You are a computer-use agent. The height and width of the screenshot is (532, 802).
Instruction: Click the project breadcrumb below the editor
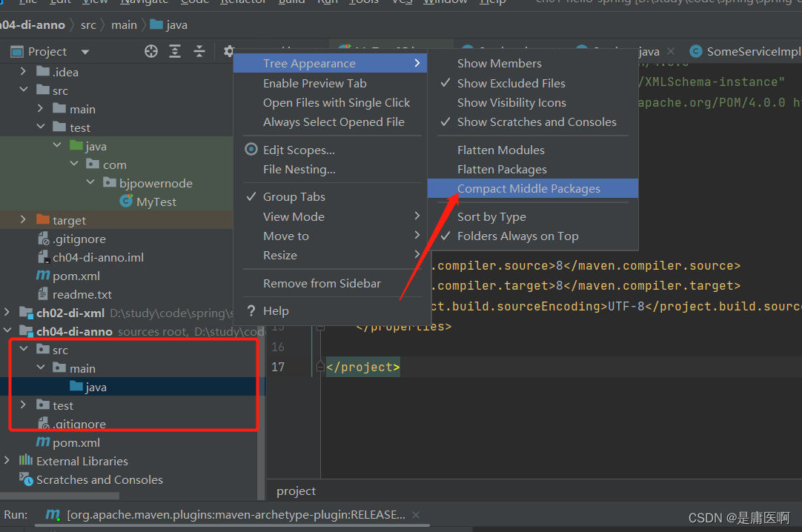[296, 491]
